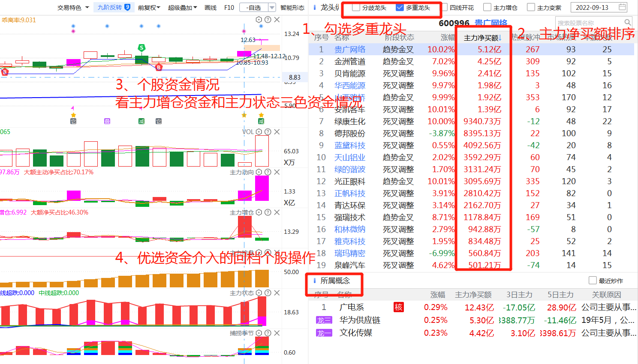
Task: Enable the 最近炒作 checkbox
Action: (593, 280)
